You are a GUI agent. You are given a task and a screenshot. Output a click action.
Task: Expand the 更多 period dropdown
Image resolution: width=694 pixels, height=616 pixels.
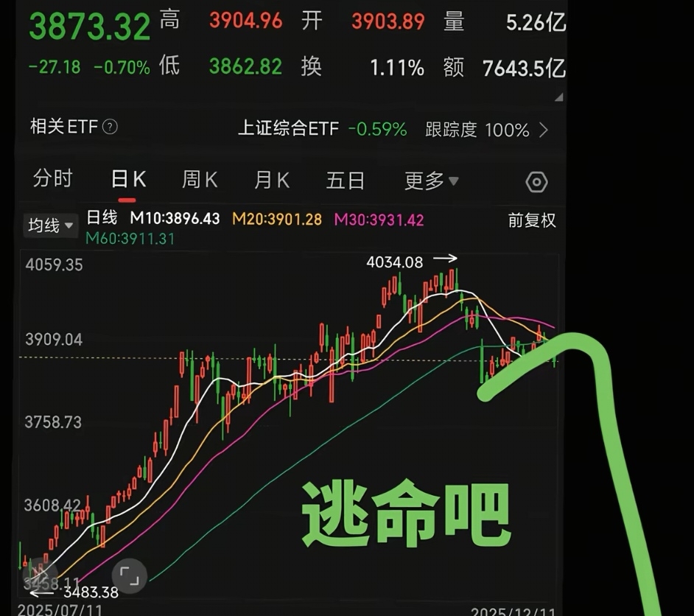pyautogui.click(x=431, y=181)
